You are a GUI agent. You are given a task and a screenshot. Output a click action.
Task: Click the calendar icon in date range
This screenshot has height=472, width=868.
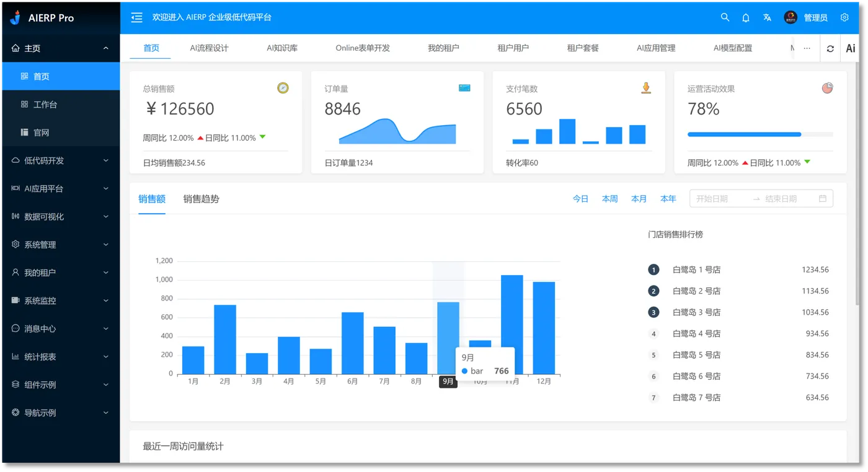(823, 199)
